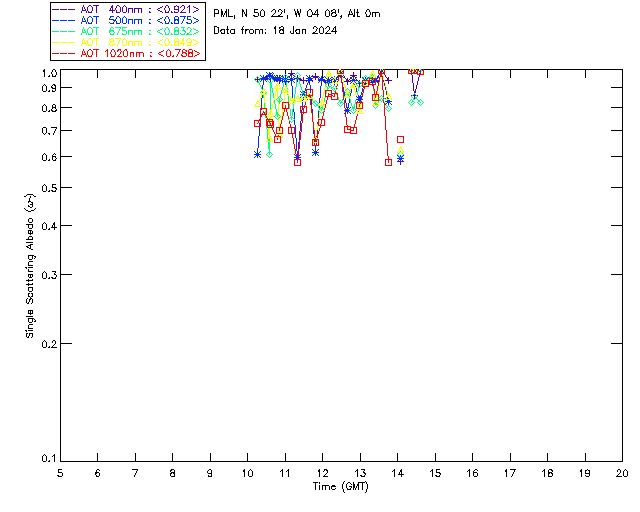Click the 'Data from: 18 Jan 2024' text
This screenshot has width=640, height=512.
pos(275,31)
